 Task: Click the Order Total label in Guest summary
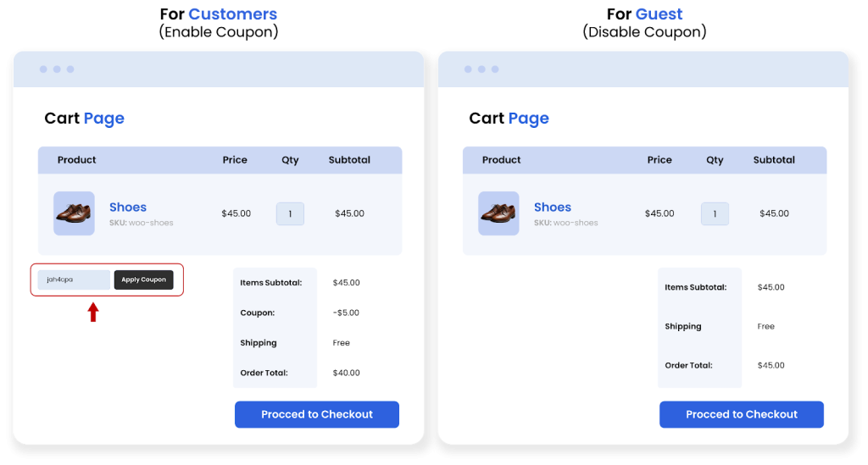tap(688, 366)
